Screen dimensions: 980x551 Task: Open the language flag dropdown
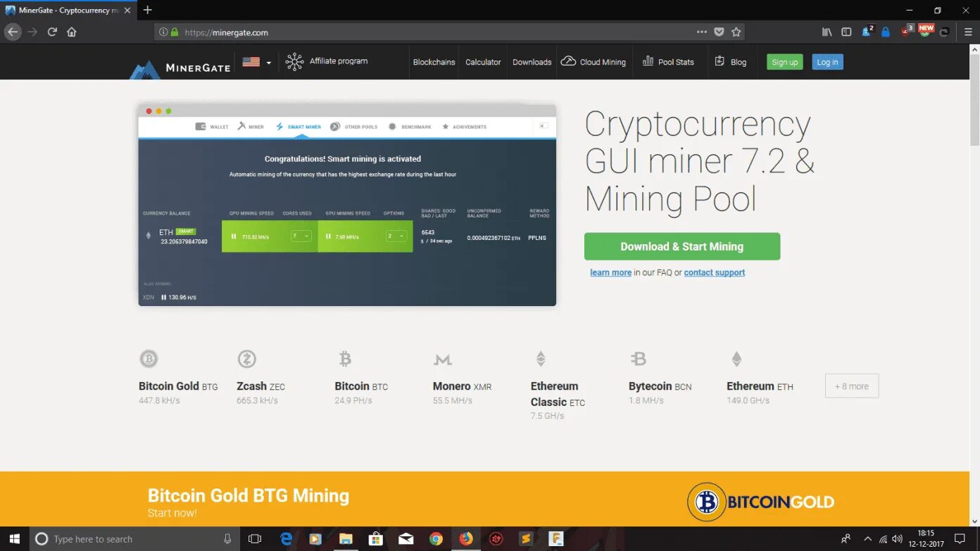click(256, 62)
